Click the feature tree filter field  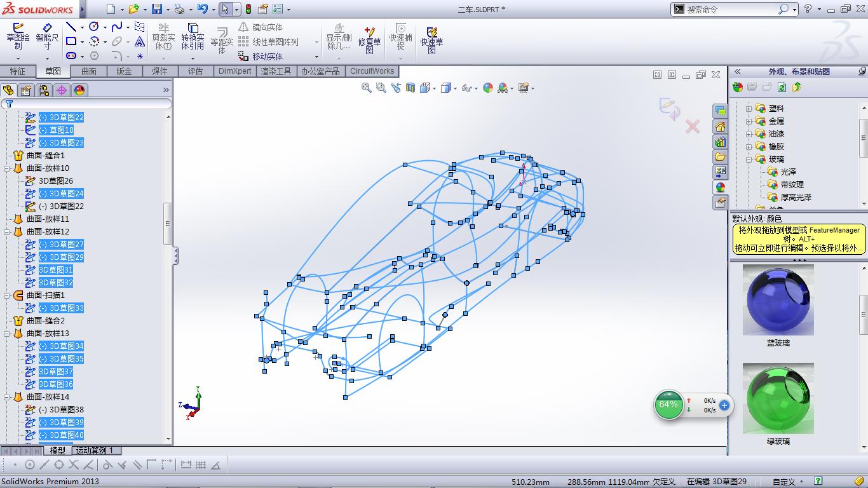pyautogui.click(x=86, y=104)
